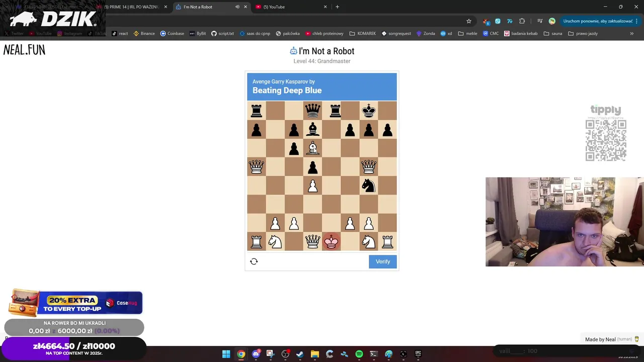The image size is (644, 362).
Task: Expand the meble bookmark folder
Action: 467,34
